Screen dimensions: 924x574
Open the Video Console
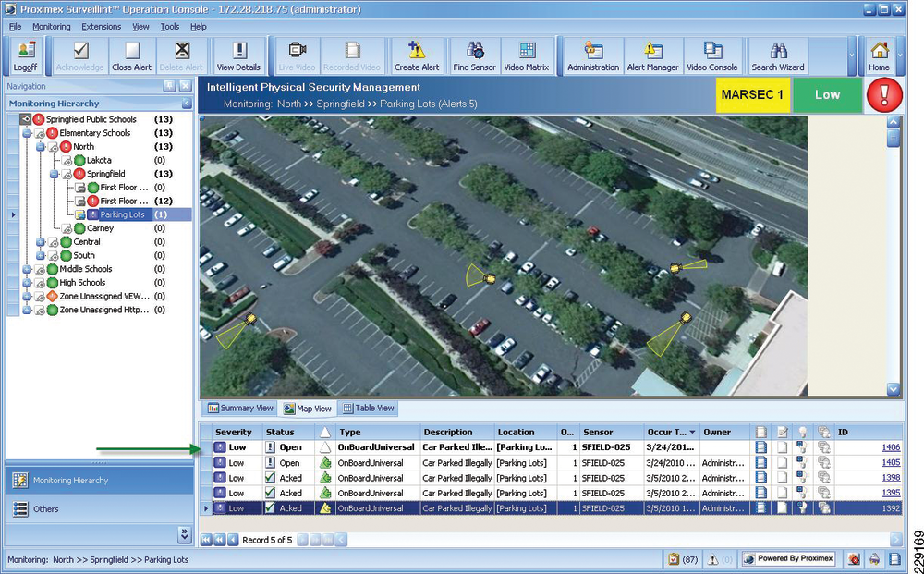711,55
